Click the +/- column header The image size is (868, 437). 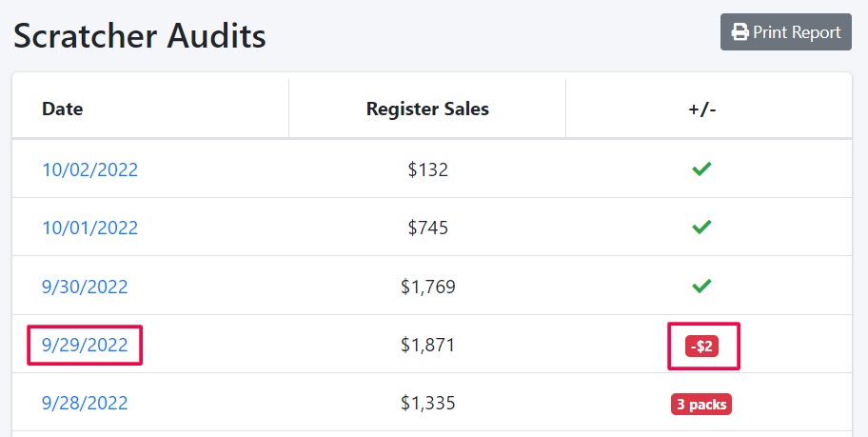coord(702,109)
